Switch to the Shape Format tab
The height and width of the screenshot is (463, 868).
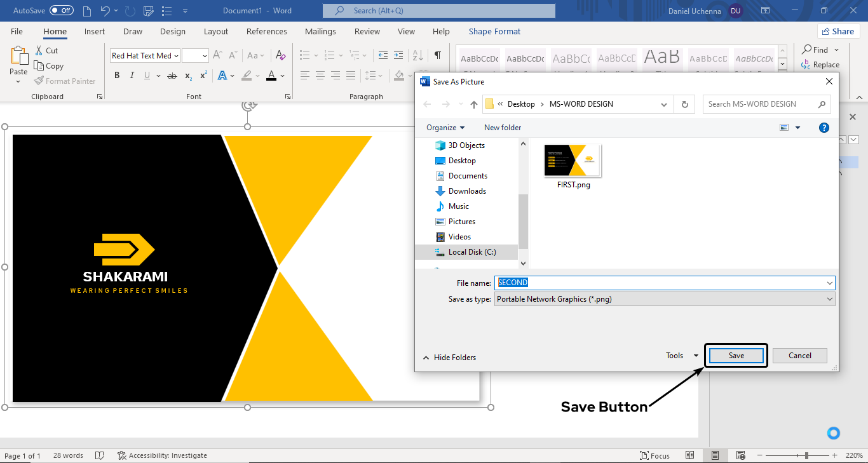(x=494, y=32)
